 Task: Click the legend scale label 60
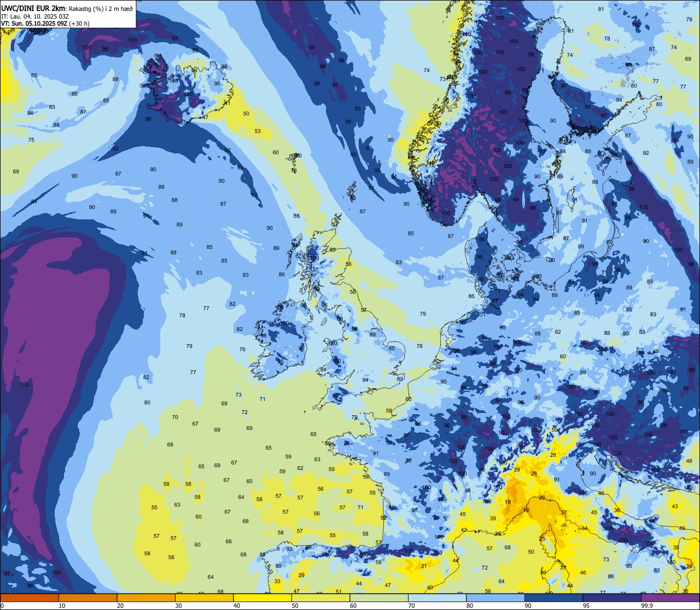coord(353,606)
